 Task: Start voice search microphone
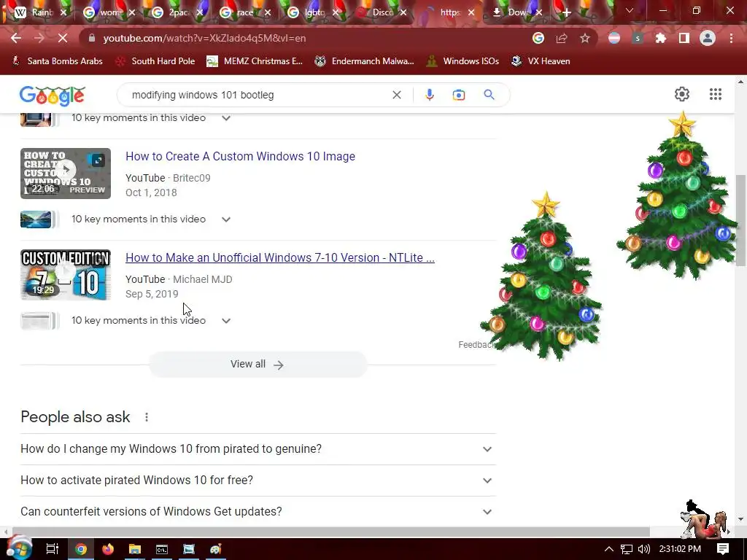[429, 95]
